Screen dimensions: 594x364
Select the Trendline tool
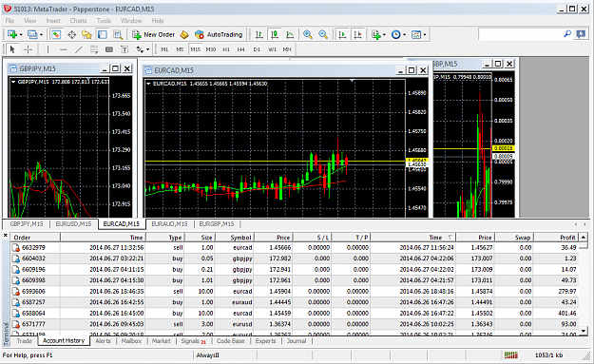point(79,49)
